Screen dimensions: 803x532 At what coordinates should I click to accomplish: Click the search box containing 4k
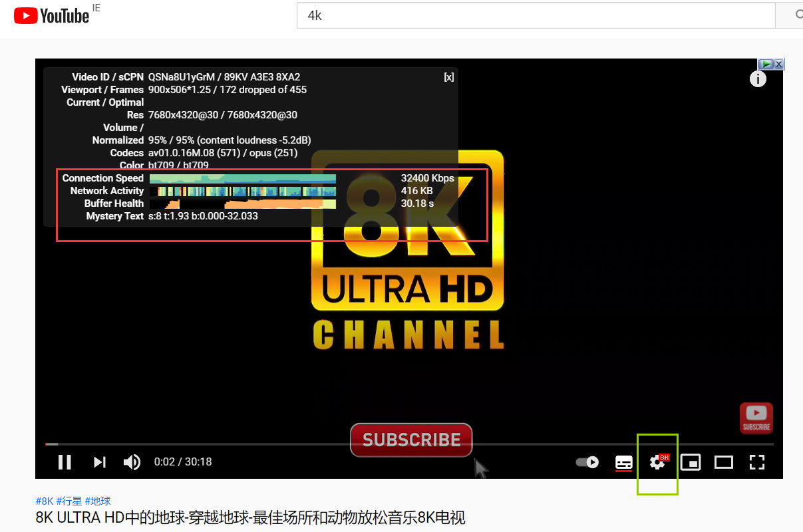pyautogui.click(x=536, y=15)
